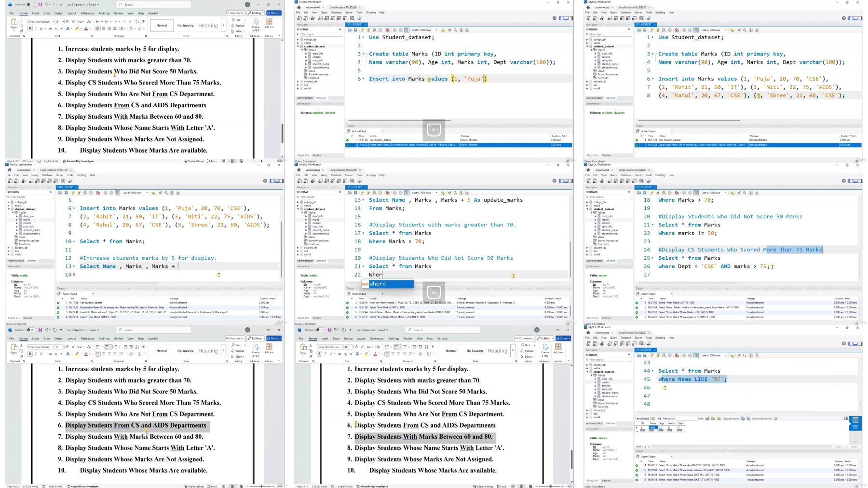Toggle paragraph marks in the unhighlighted Word window
This screenshot has width=868, height=488.
point(143,22)
